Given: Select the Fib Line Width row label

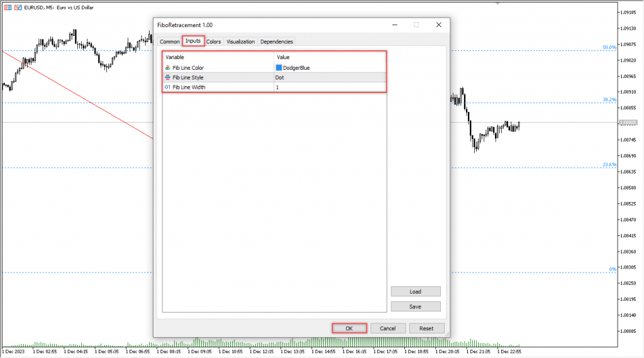Looking at the screenshot, I should coord(189,87).
